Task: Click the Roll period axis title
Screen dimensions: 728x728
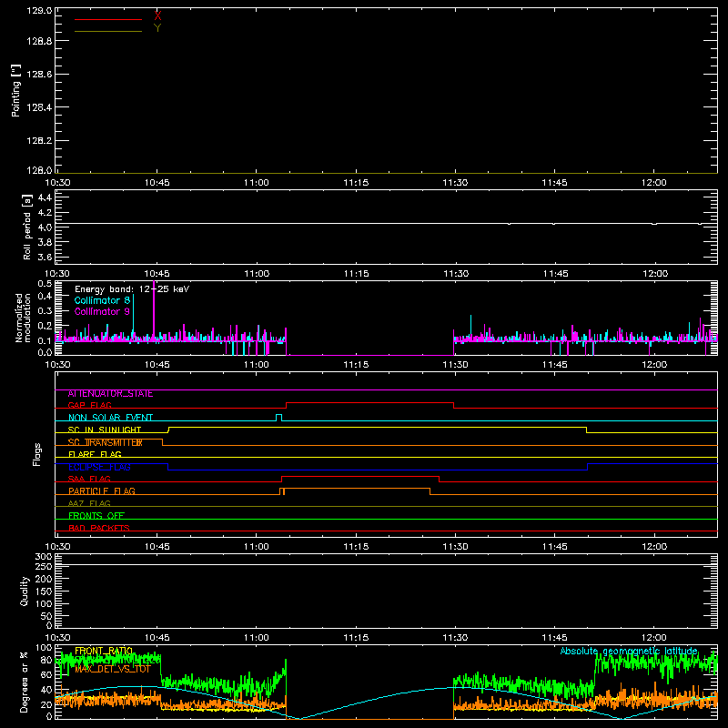Action: pos(26,227)
